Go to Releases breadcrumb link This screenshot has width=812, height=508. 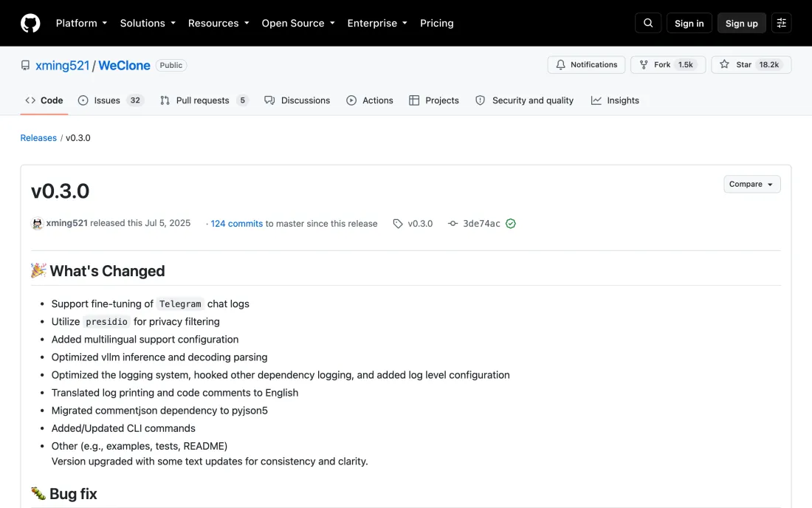38,138
